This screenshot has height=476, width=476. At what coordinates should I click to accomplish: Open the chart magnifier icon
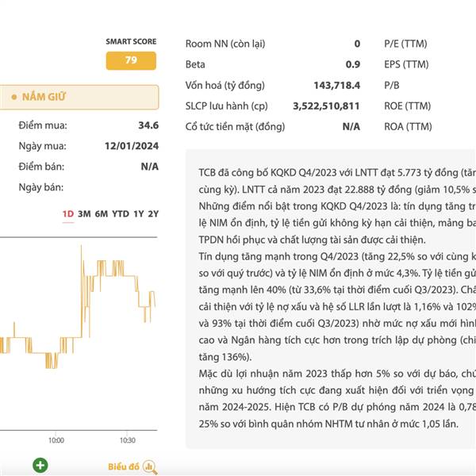(150, 466)
